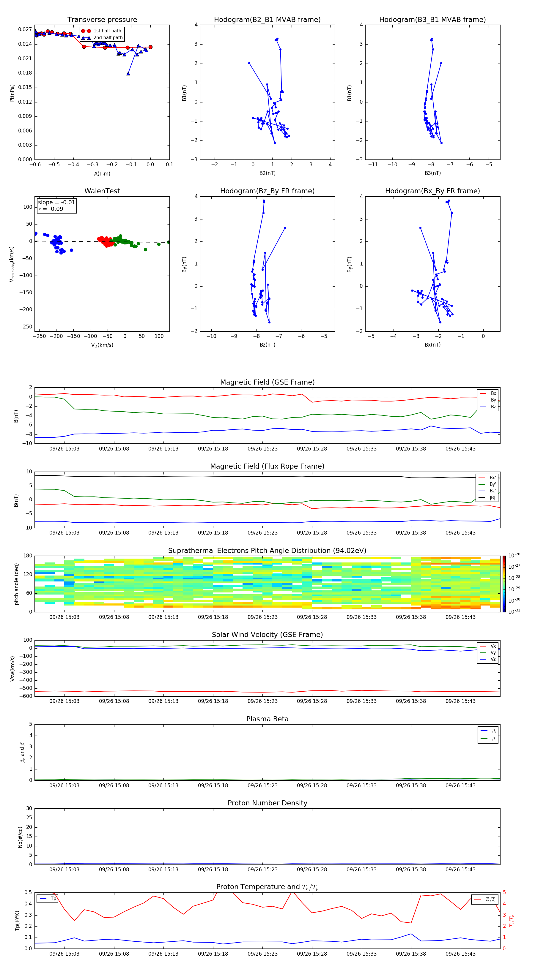Click the red circle at A = 0.0

tap(150, 47)
